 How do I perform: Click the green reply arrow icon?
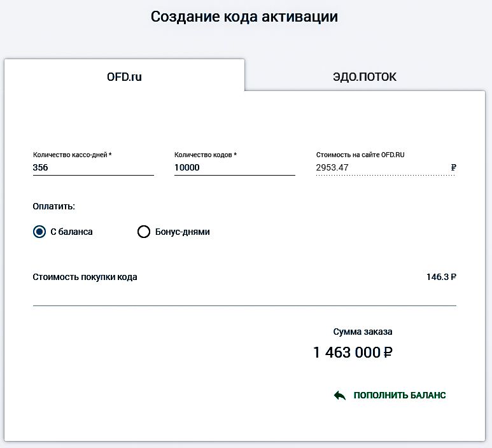(x=340, y=395)
